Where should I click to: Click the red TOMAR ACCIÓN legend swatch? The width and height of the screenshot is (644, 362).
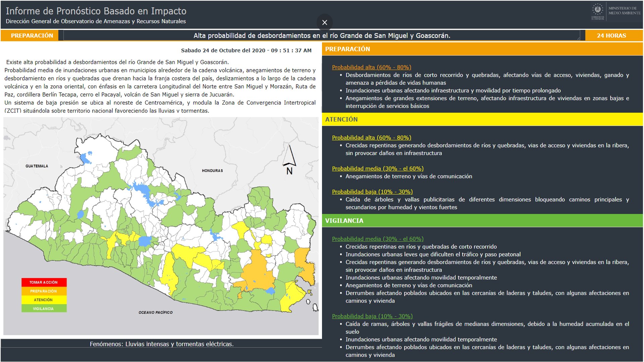(44, 282)
